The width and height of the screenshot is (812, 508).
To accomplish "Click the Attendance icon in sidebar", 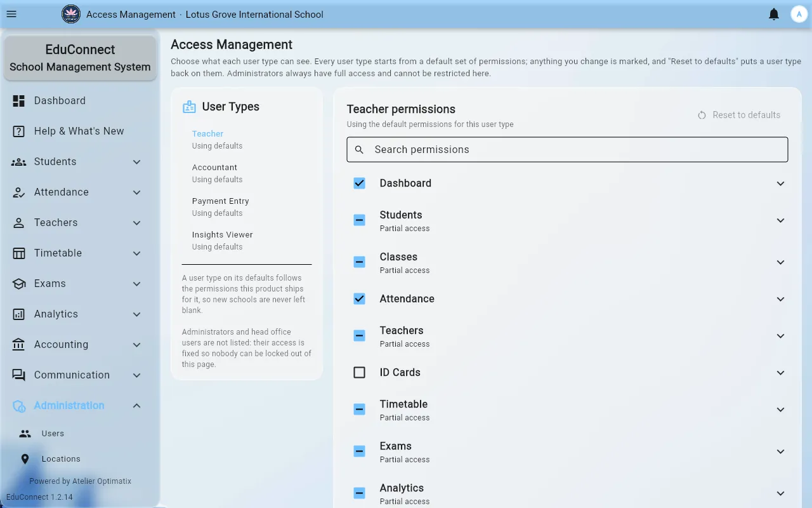I will pyautogui.click(x=19, y=192).
